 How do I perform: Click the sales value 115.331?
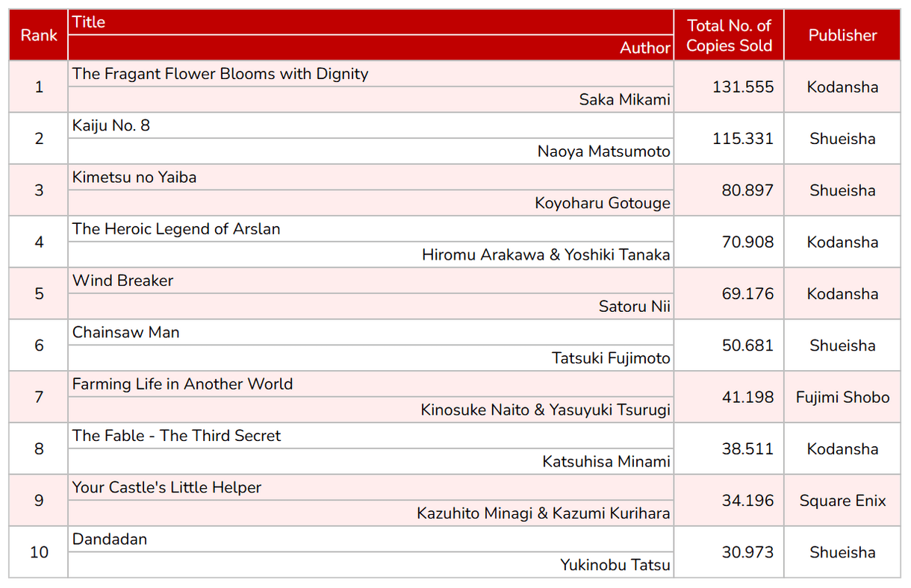click(743, 139)
